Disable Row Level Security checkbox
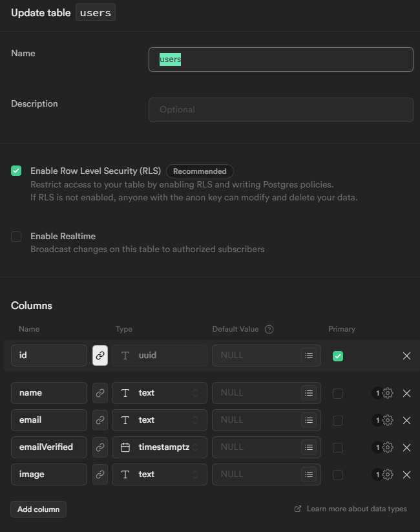 [16, 171]
